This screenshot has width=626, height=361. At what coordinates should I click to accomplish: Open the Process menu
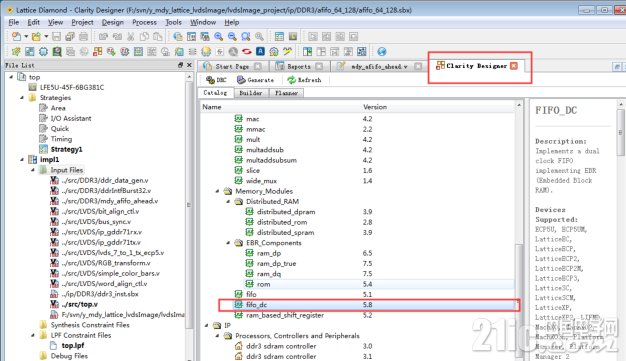tap(144, 22)
